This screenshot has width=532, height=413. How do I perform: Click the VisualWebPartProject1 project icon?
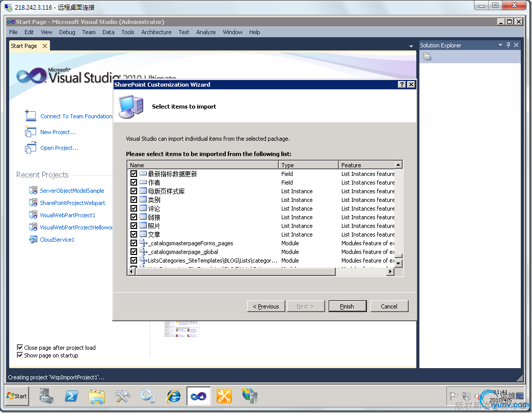pyautogui.click(x=33, y=215)
